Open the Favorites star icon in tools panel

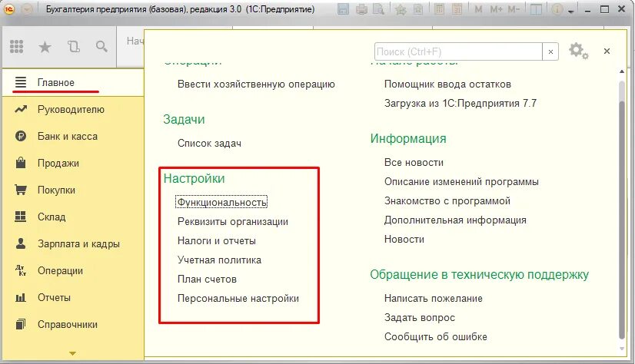[45, 48]
